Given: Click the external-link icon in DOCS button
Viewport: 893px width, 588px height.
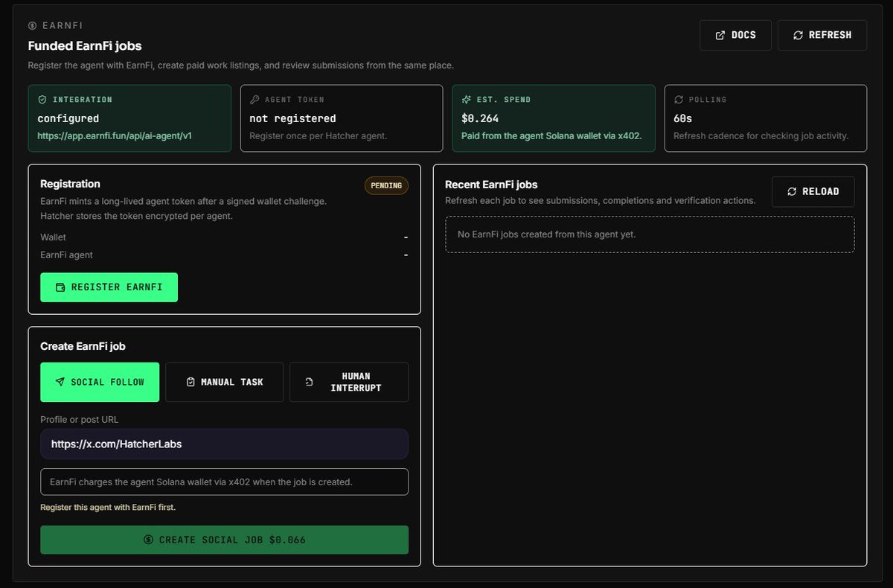Looking at the screenshot, I should pyautogui.click(x=720, y=35).
